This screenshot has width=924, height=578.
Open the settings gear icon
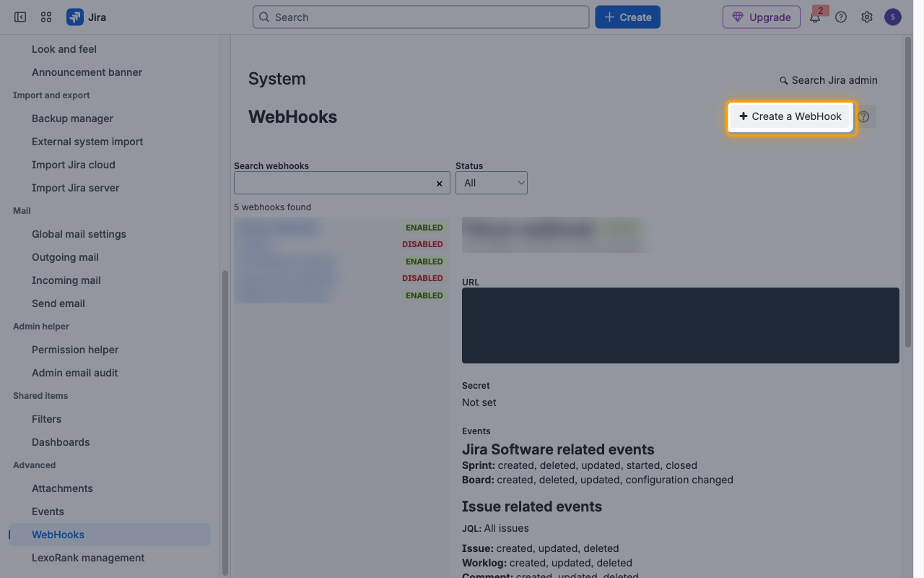click(867, 17)
